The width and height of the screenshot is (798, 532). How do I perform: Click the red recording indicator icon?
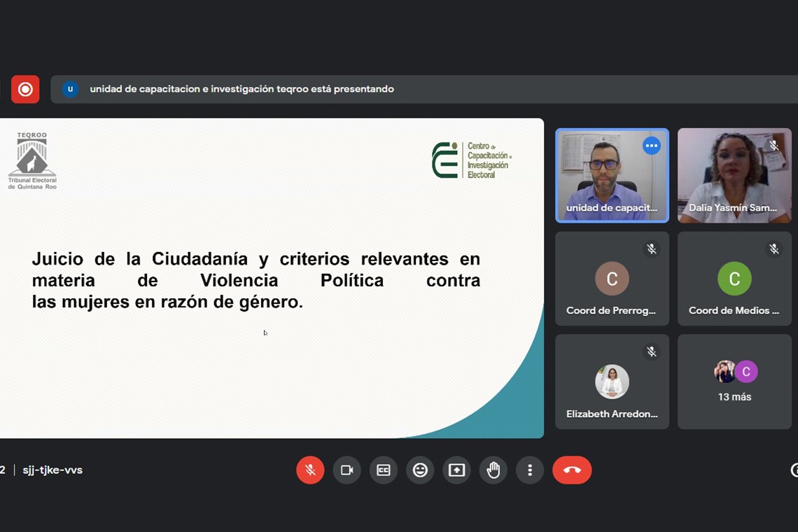25,90
